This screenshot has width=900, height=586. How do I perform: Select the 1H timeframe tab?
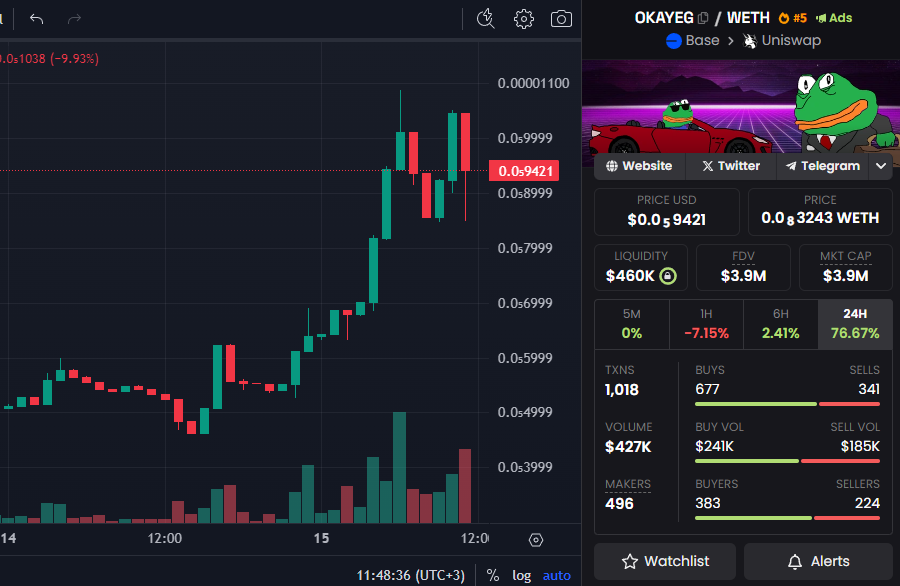(x=706, y=324)
